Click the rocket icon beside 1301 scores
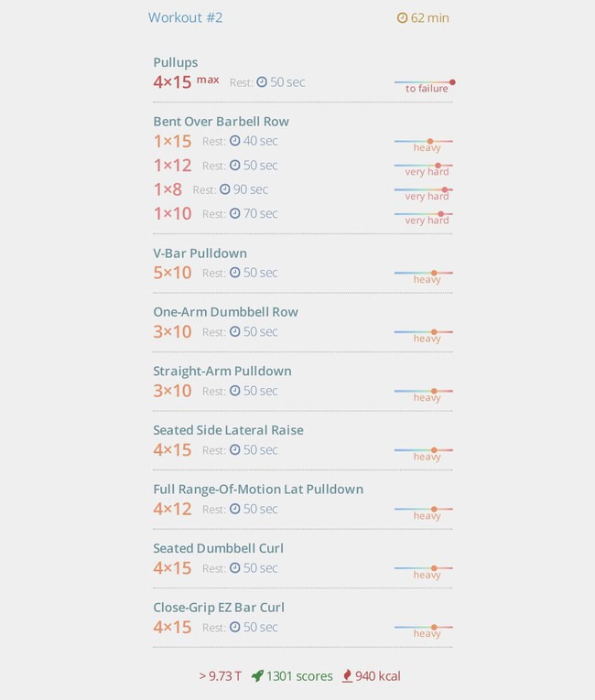Viewport: 595px width, 700px height. (257, 676)
